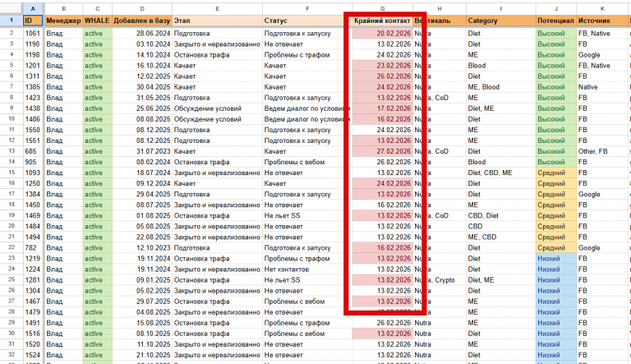Select column E header
Viewport: 631px width, 364px height.
coord(217,8)
